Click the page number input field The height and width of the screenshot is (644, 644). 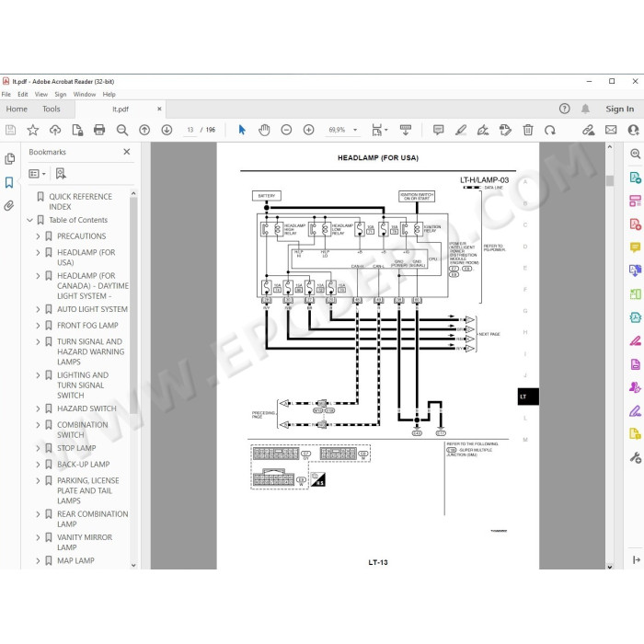coord(190,130)
